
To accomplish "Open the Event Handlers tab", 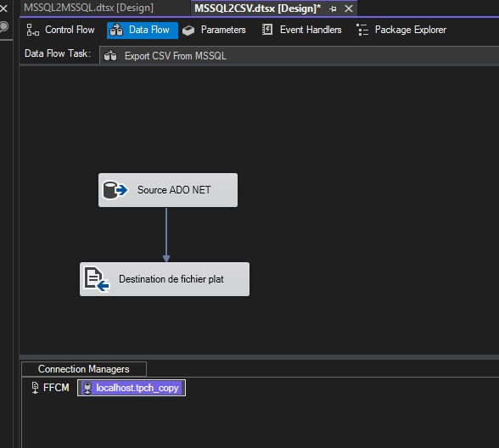I will [302, 30].
